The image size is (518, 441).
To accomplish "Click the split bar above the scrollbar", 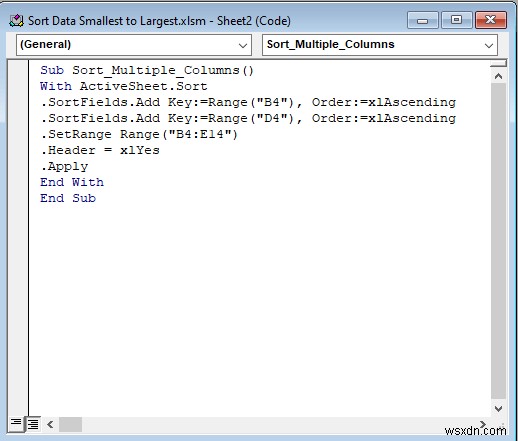I will [x=498, y=63].
